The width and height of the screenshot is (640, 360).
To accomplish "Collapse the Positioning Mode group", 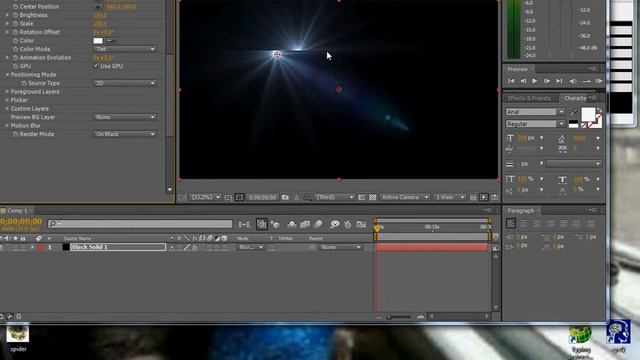I will point(7,75).
